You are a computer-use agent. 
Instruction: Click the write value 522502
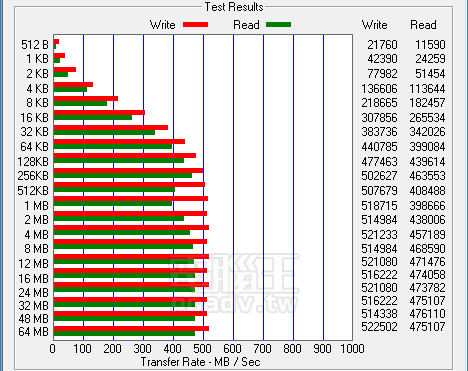380,327
